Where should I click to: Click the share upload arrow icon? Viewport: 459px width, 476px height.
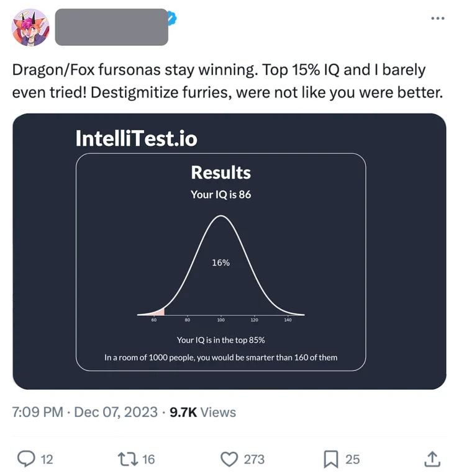432,459
